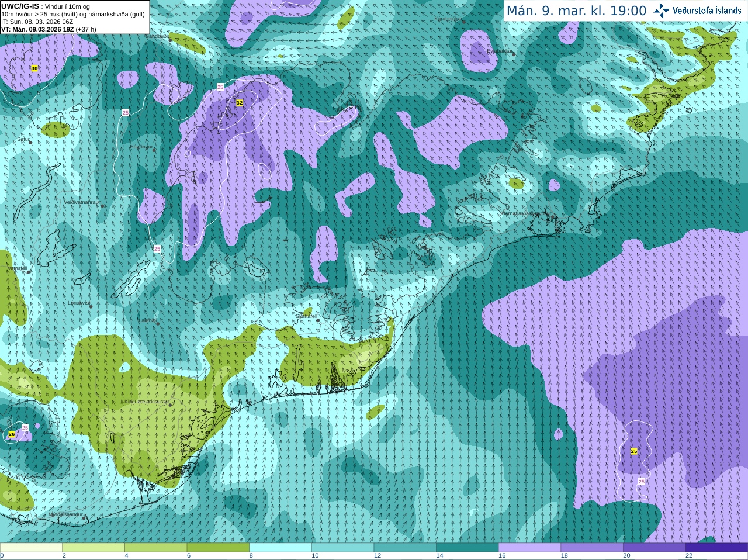The height and width of the screenshot is (560, 748).
Task: Click the Kárahnjúkar station label
Action: tap(449, 19)
